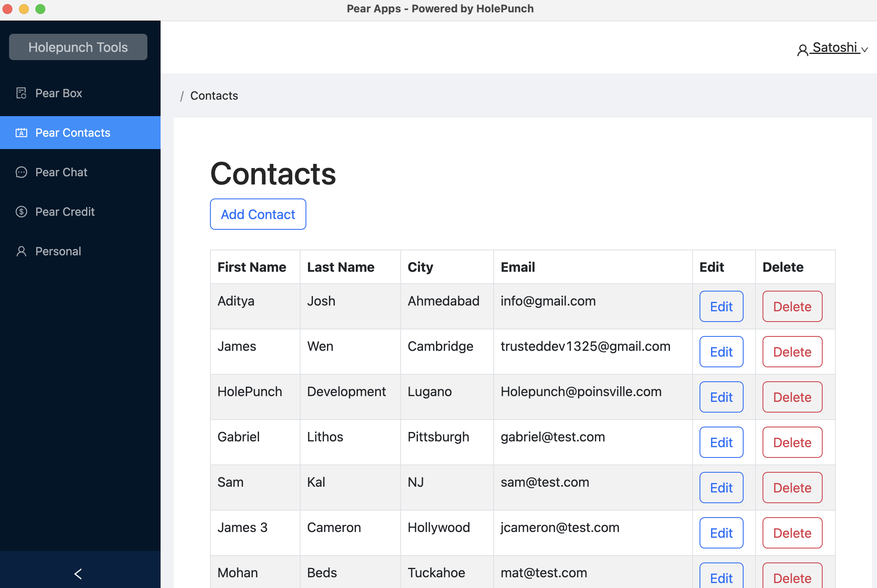Image resolution: width=877 pixels, height=588 pixels.
Task: Click the Pear Credit dollar icon
Action: [21, 212]
